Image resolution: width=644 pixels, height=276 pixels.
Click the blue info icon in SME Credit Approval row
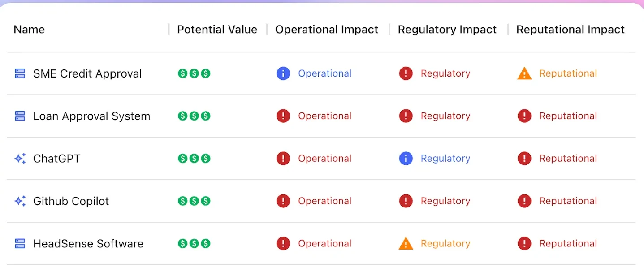pos(283,73)
